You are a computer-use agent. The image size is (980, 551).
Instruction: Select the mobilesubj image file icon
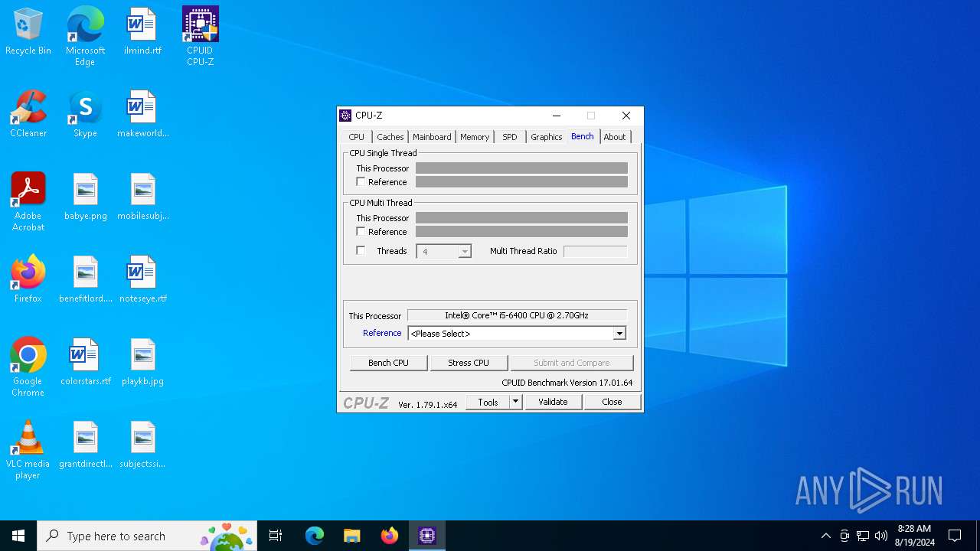click(x=142, y=197)
